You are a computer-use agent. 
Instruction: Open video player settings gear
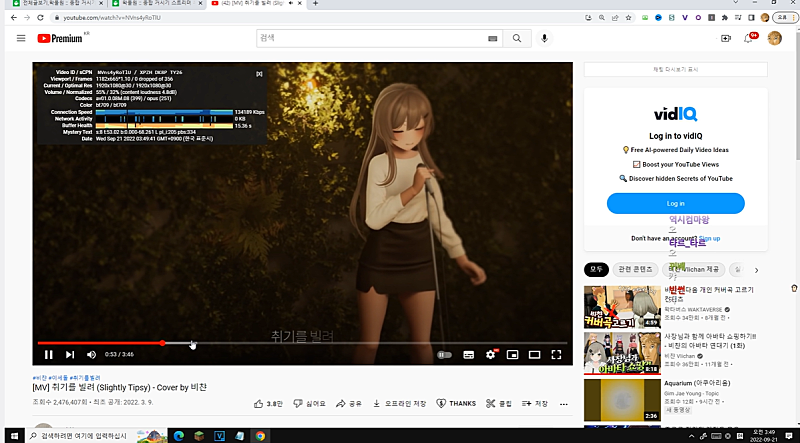tap(491, 354)
